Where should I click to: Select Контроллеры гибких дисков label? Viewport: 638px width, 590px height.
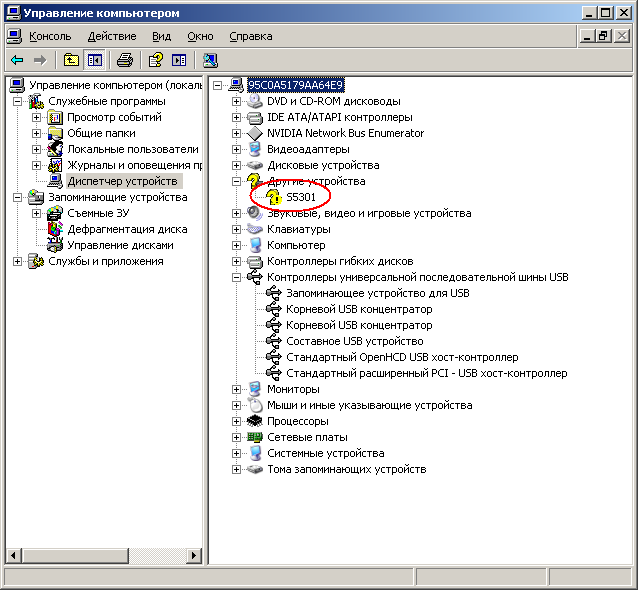(340, 261)
